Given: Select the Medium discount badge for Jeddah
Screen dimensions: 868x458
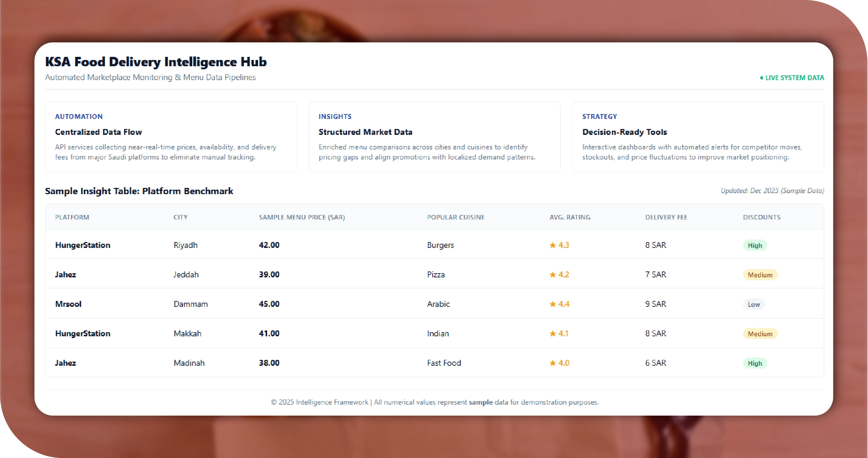Looking at the screenshot, I should (760, 275).
